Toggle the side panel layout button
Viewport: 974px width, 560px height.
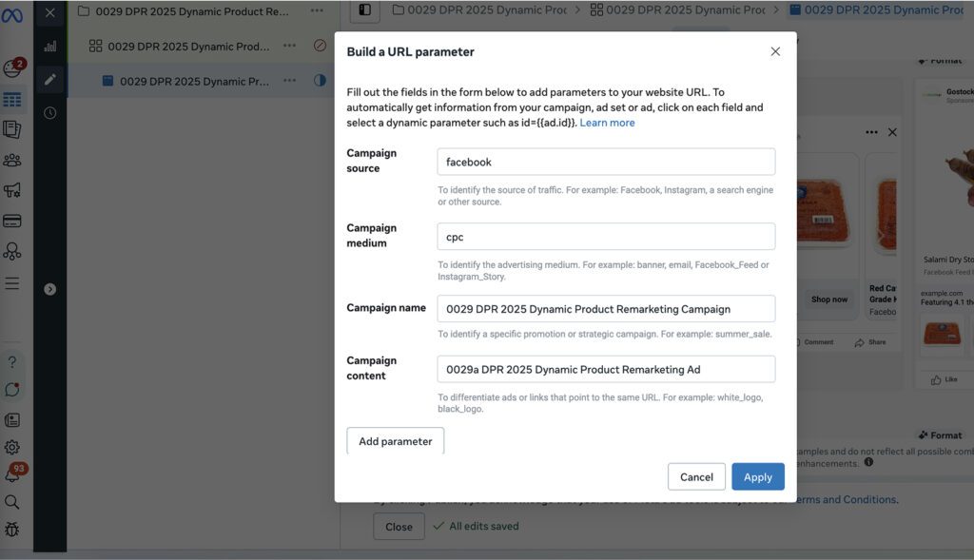(x=364, y=10)
